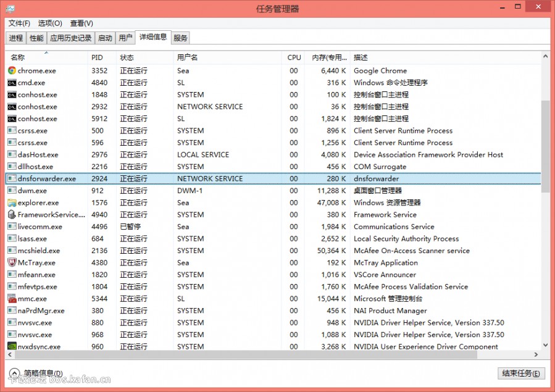Select the NAI Product Manager description
555x392 pixels.
pyautogui.click(x=390, y=311)
